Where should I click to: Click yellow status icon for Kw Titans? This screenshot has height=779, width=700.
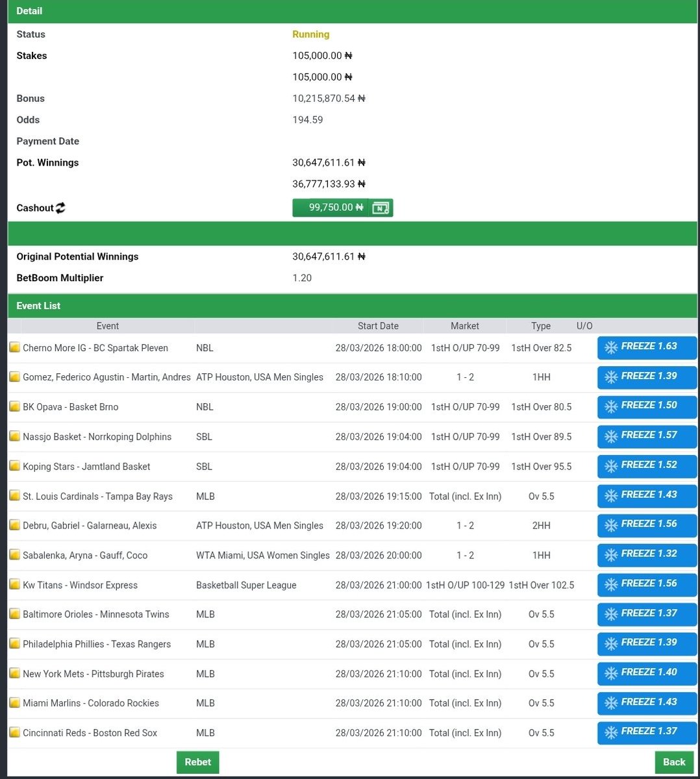(x=14, y=585)
